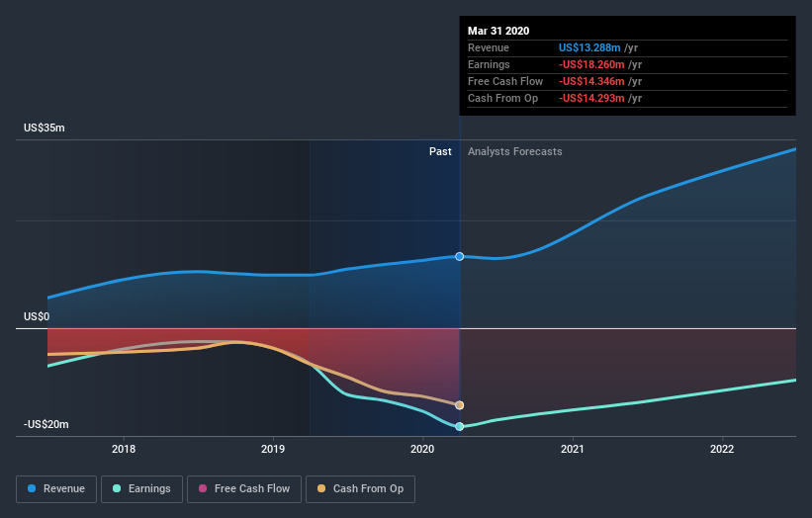Click the 2018 x-axis label

pyautogui.click(x=124, y=449)
